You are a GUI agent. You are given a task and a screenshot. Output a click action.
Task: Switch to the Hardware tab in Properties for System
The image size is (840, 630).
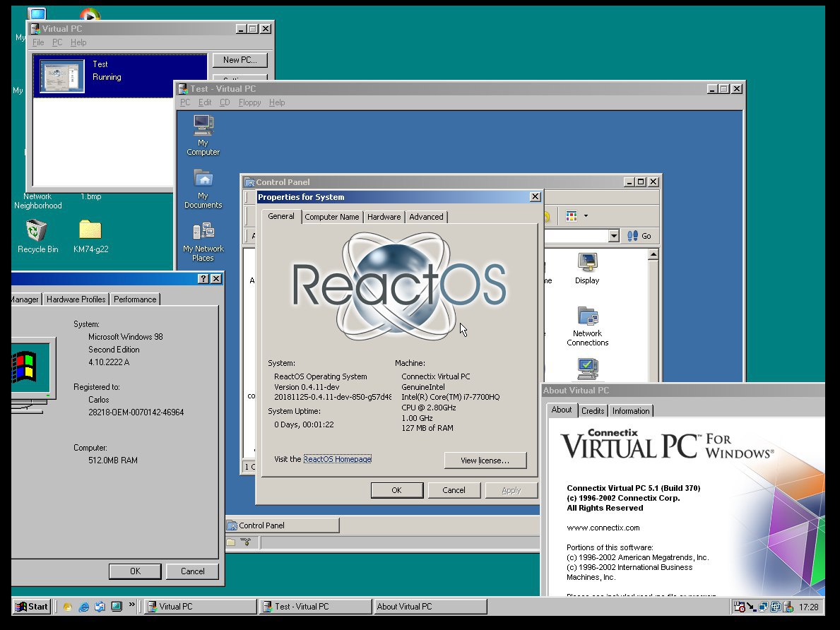click(x=384, y=217)
